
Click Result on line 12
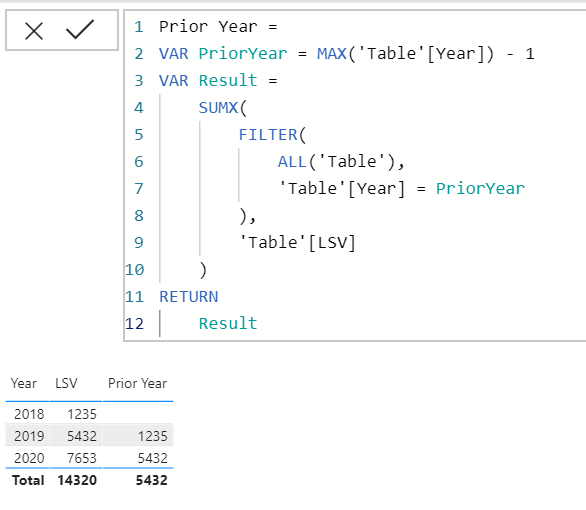(x=228, y=324)
